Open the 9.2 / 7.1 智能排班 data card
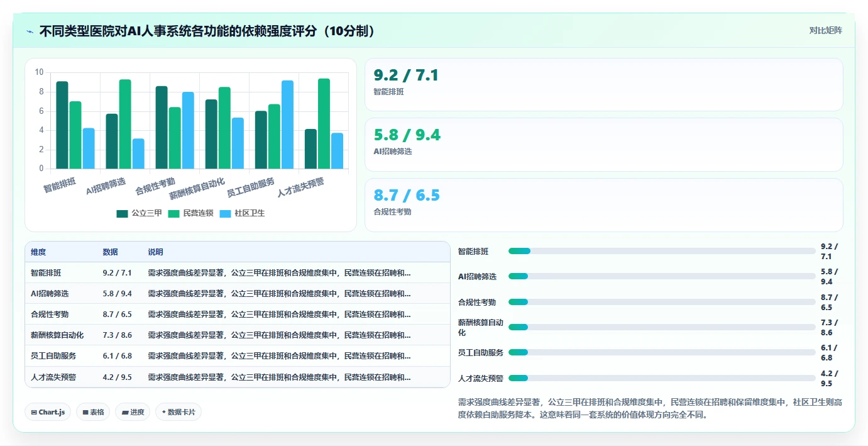This screenshot has height=446, width=868. (603, 84)
